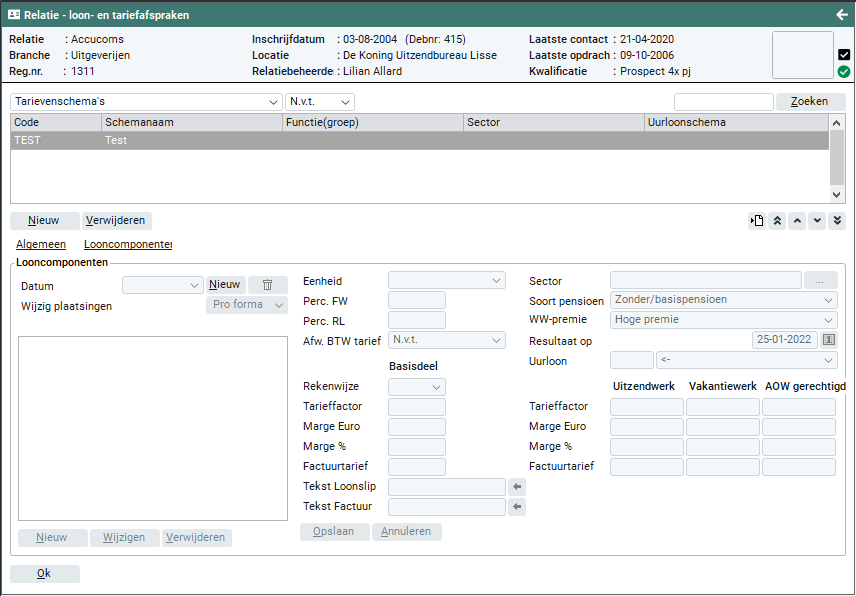Click the trash icon next to Datum

(267, 285)
